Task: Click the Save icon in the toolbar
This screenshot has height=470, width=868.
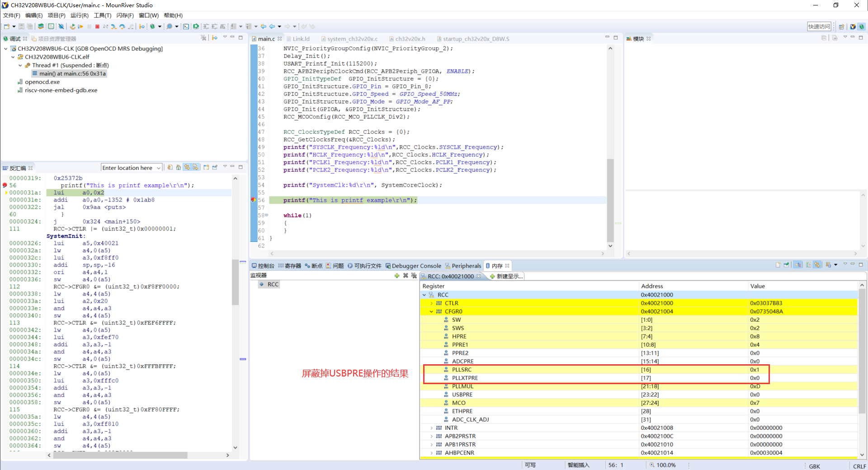Action: coord(21,27)
